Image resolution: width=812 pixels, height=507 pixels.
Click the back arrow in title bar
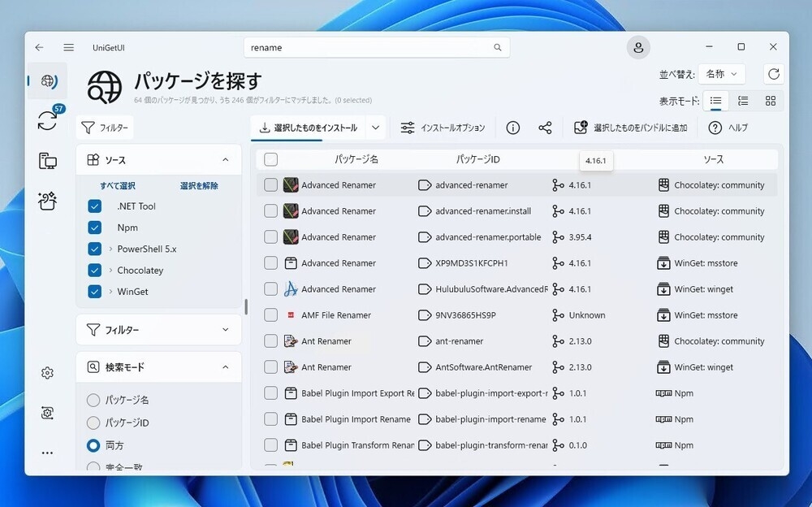tap(39, 47)
